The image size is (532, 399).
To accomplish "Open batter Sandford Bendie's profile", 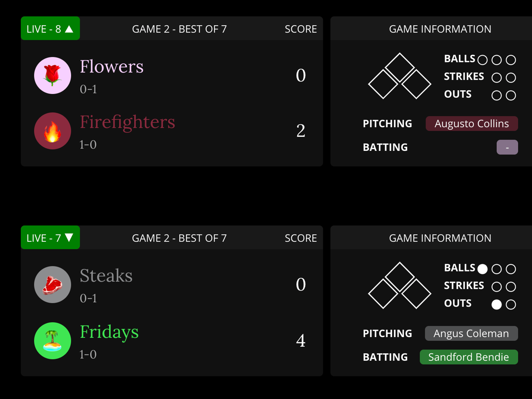I will pyautogui.click(x=468, y=357).
